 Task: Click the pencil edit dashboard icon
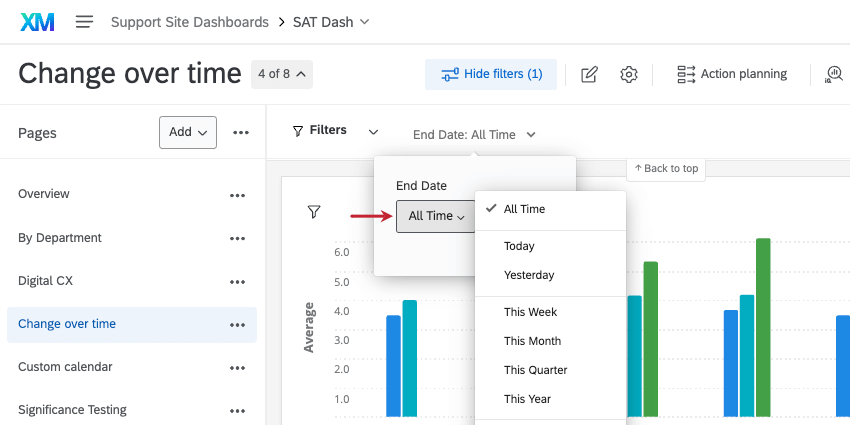(x=589, y=74)
